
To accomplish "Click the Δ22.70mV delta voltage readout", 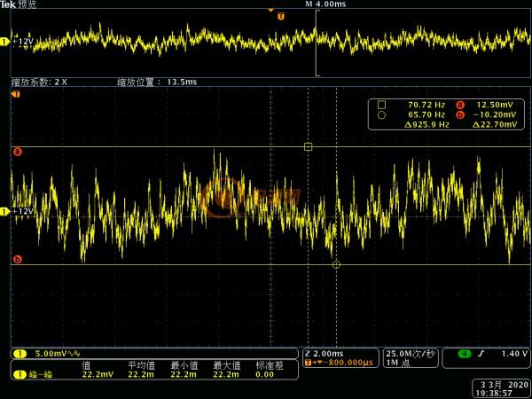I will coord(495,125).
